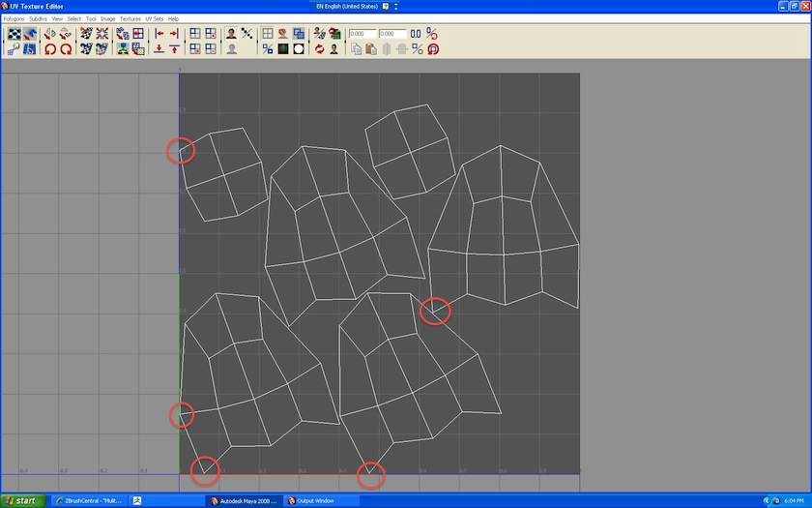Click the UV Lattice tool checkered icon
This screenshot has height=508, width=812.
coord(14,34)
